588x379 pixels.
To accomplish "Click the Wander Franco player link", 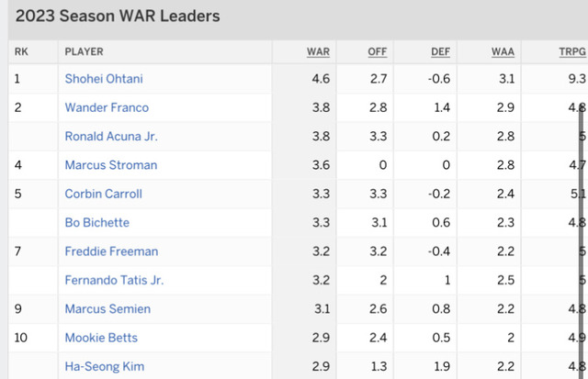I will [x=107, y=107].
